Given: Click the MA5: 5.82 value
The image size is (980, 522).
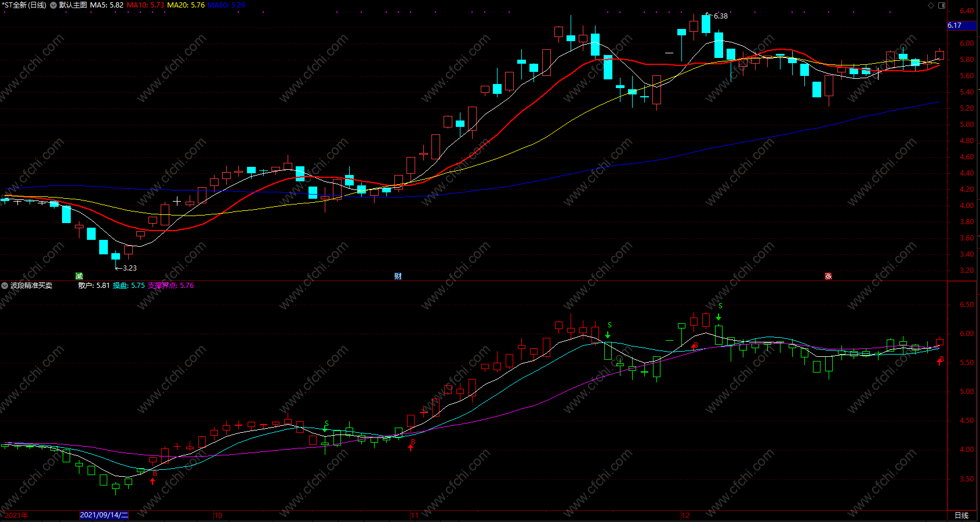Looking at the screenshot, I should point(107,5).
